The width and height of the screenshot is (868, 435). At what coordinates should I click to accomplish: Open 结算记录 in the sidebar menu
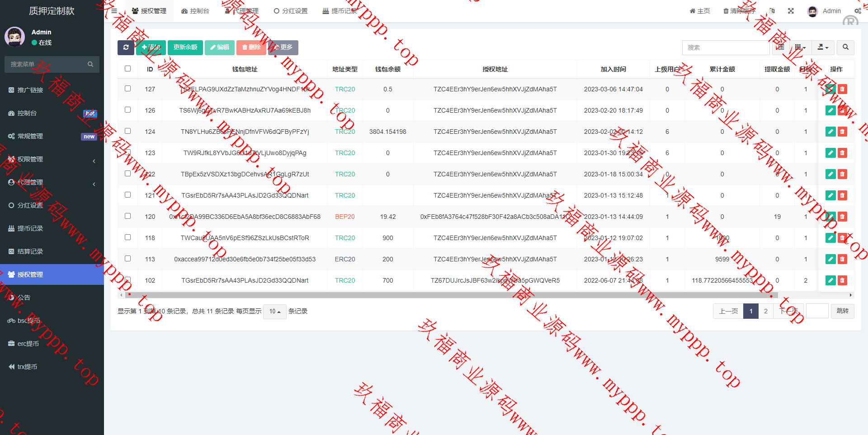[30, 251]
